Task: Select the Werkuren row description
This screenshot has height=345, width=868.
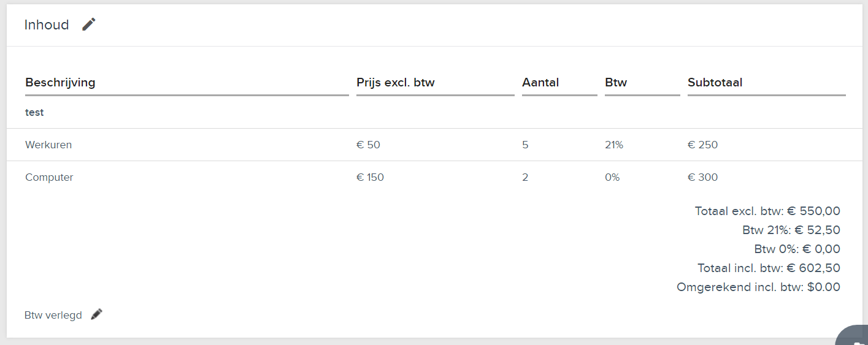Action: tap(48, 145)
